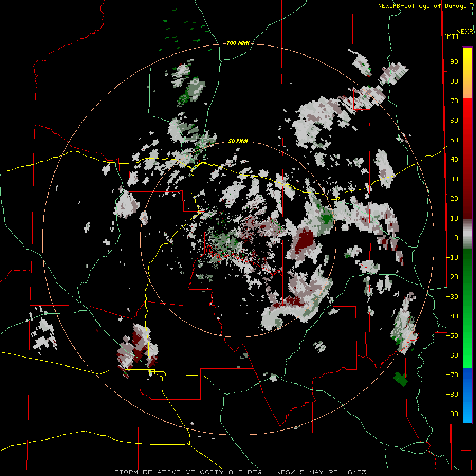476x476 pixels.
Task: Click the 60 value on velocity scale
Action: (x=454, y=121)
